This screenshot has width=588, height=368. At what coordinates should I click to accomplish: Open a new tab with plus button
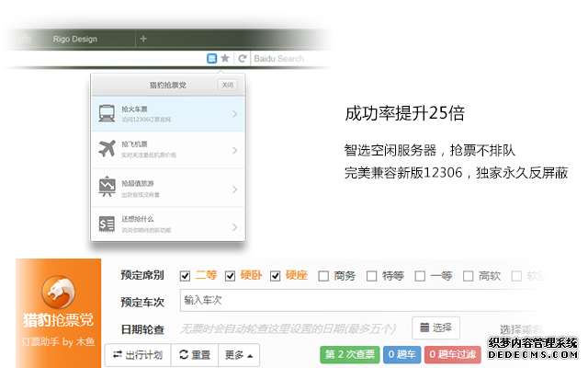click(x=143, y=39)
